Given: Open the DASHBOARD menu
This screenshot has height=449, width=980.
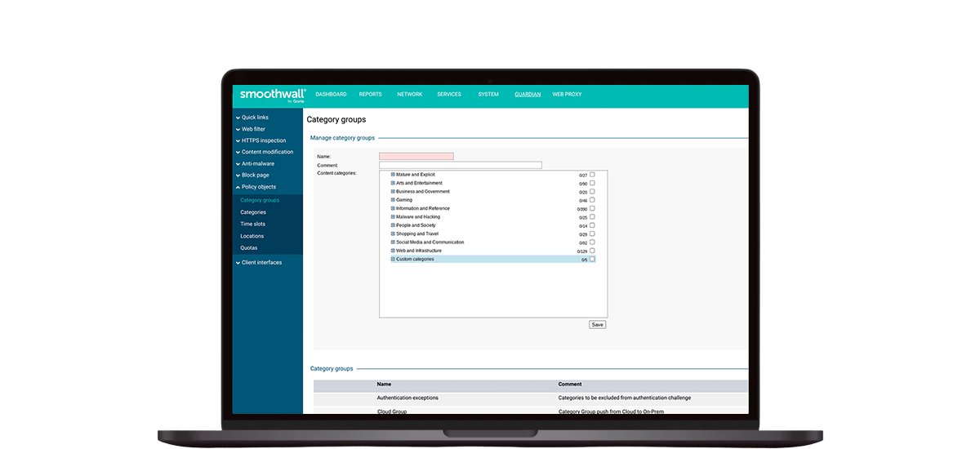Looking at the screenshot, I should (x=331, y=95).
